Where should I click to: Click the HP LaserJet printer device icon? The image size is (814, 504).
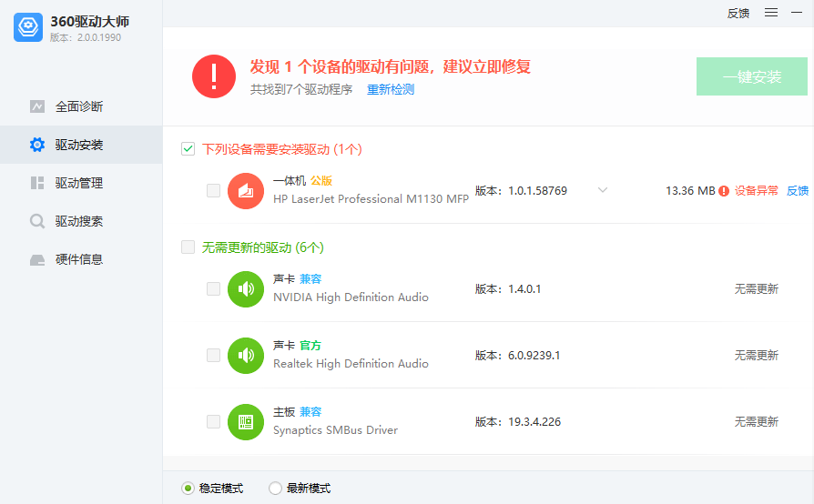pyautogui.click(x=246, y=191)
